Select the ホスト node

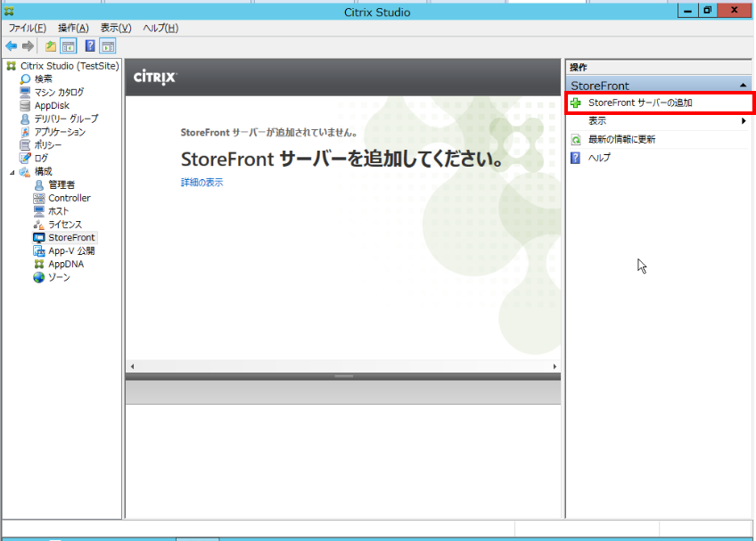[x=58, y=211]
